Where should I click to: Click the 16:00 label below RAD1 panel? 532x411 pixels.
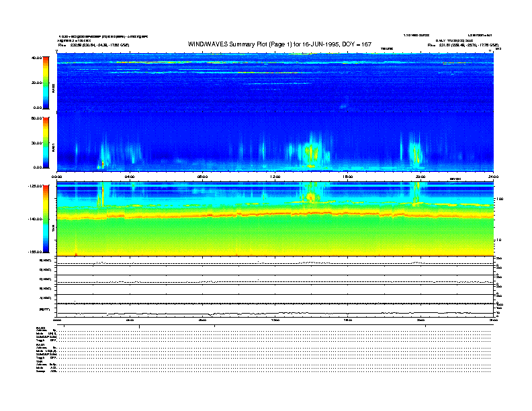(x=348, y=177)
